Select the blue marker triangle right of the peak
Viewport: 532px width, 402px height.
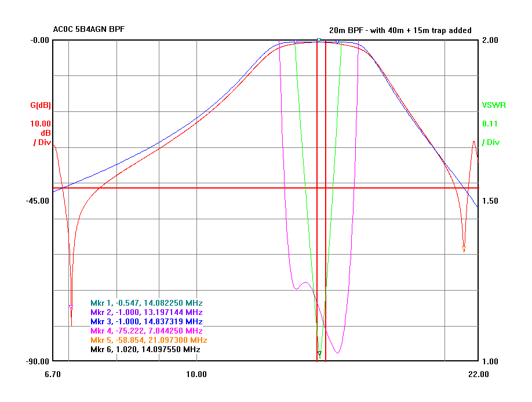(338, 42)
